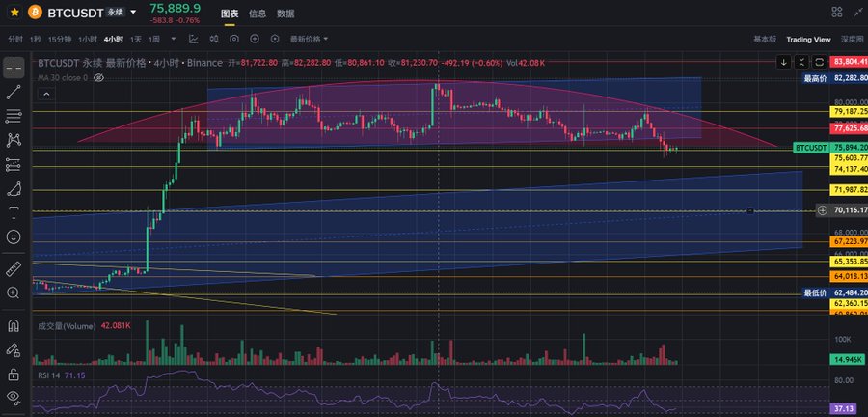Switch to 深度图 depth chart
This screenshot has height=417, width=868.
[x=853, y=40]
